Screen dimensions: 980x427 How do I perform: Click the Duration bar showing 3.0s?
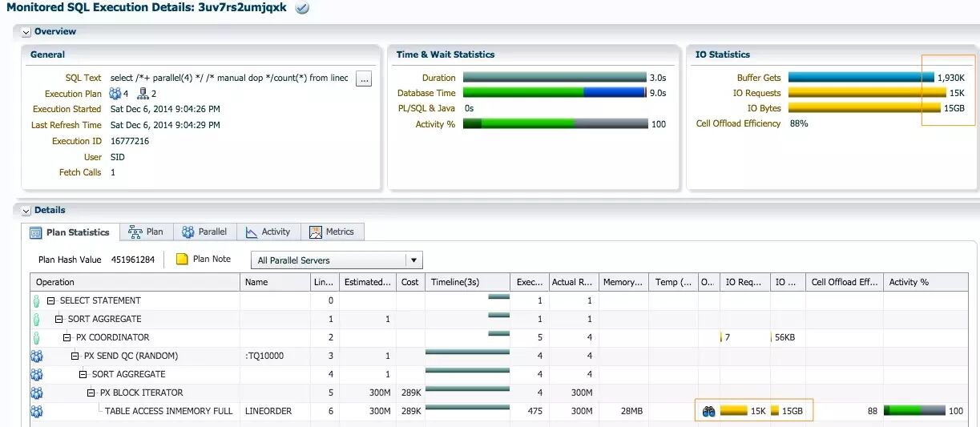coord(554,78)
